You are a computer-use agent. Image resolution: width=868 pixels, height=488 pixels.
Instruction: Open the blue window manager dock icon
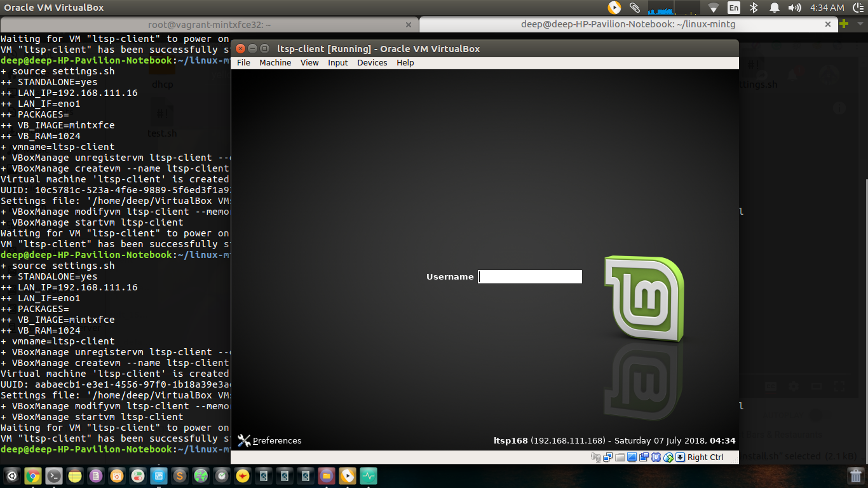click(x=159, y=476)
